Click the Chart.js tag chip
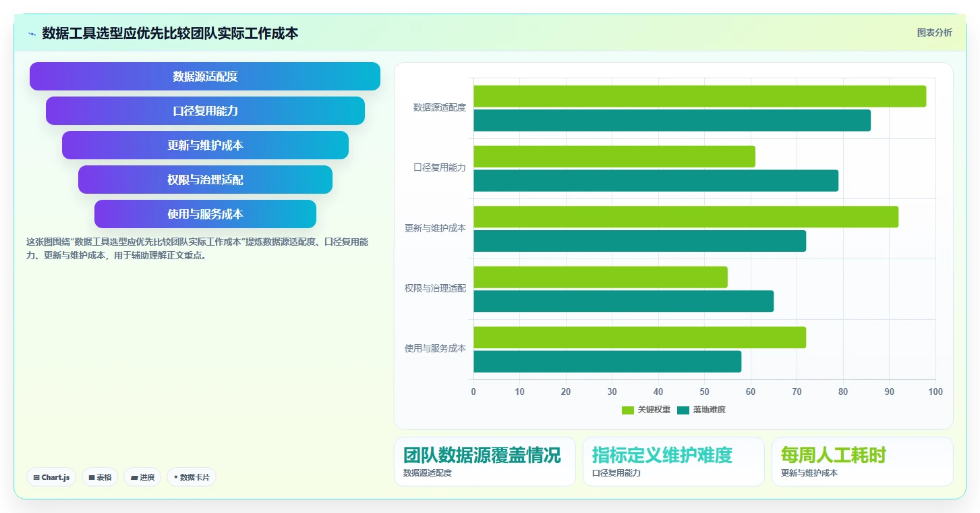The image size is (980, 513). (x=51, y=477)
